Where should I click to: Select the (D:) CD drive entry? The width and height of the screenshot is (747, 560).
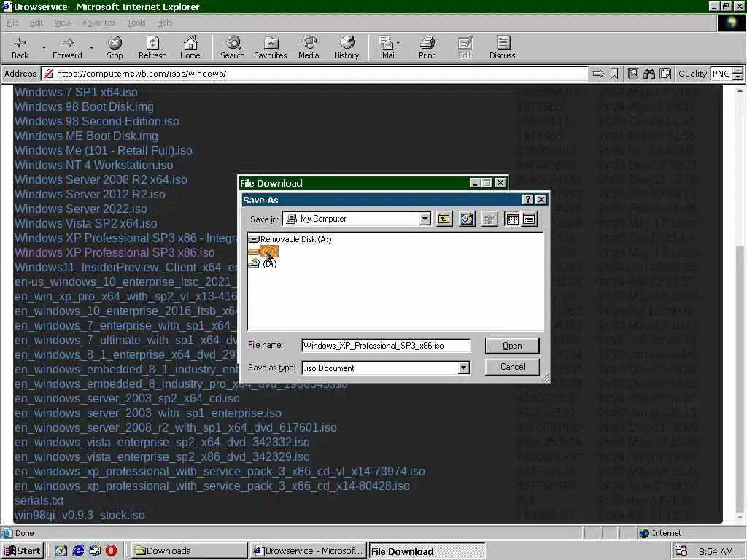263,263
